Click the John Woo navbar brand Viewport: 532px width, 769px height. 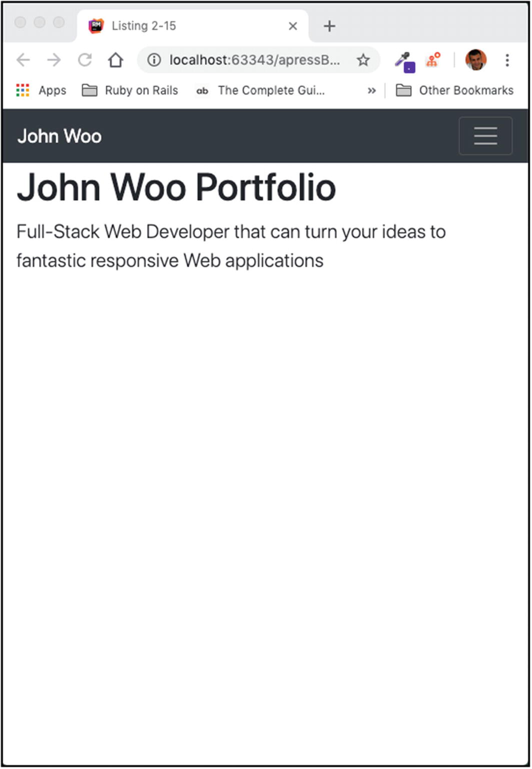click(60, 136)
